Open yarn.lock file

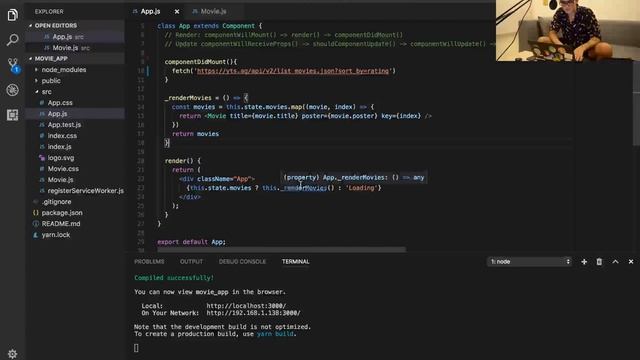75,235
